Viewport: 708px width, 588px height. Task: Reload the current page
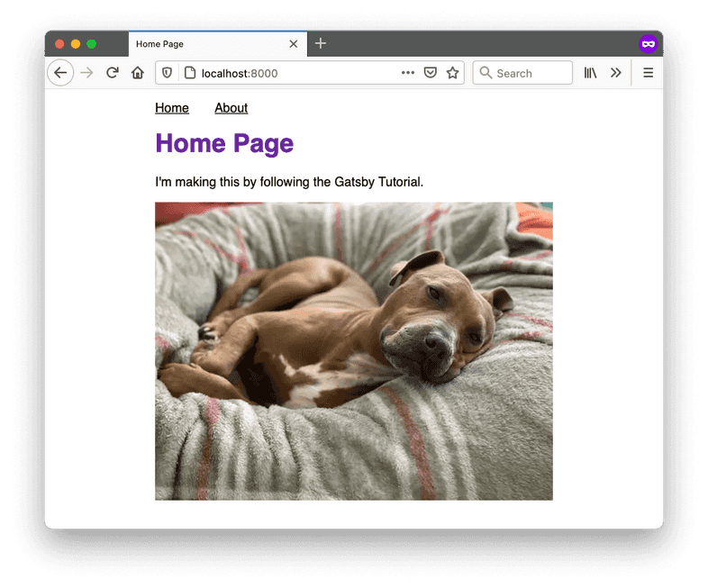pyautogui.click(x=113, y=73)
